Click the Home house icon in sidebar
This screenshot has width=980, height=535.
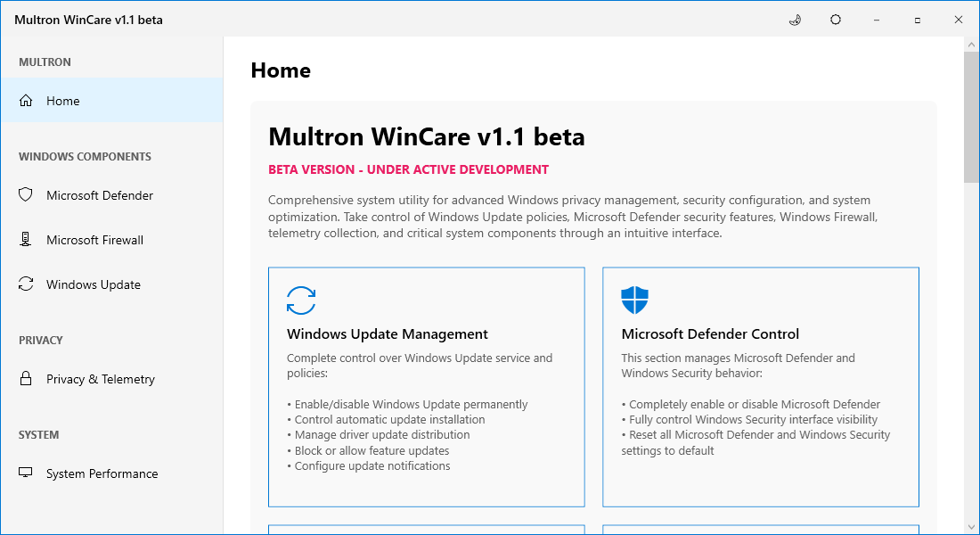(26, 101)
